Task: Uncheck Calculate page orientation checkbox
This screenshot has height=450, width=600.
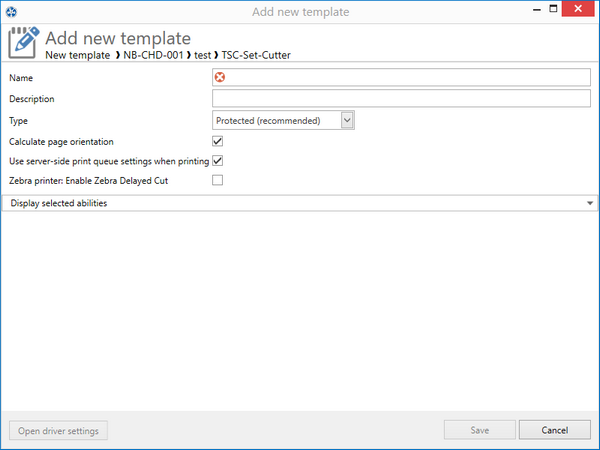Action: coord(217,141)
